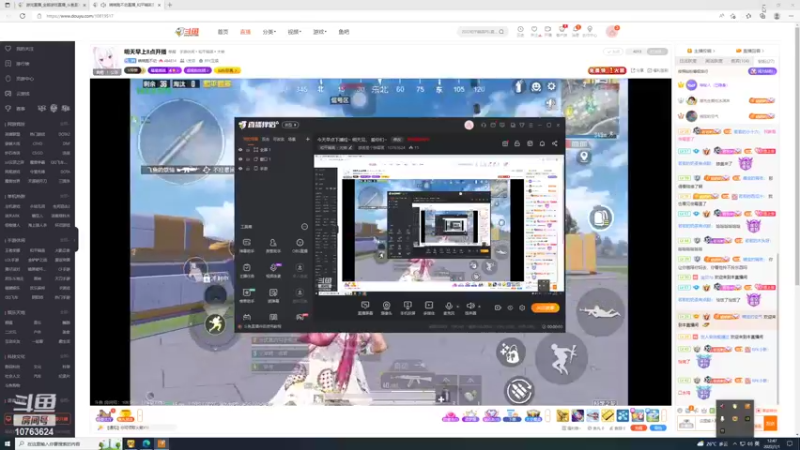
Task: Click the Douyu logo in the site header
Action: pyautogui.click(x=187, y=32)
